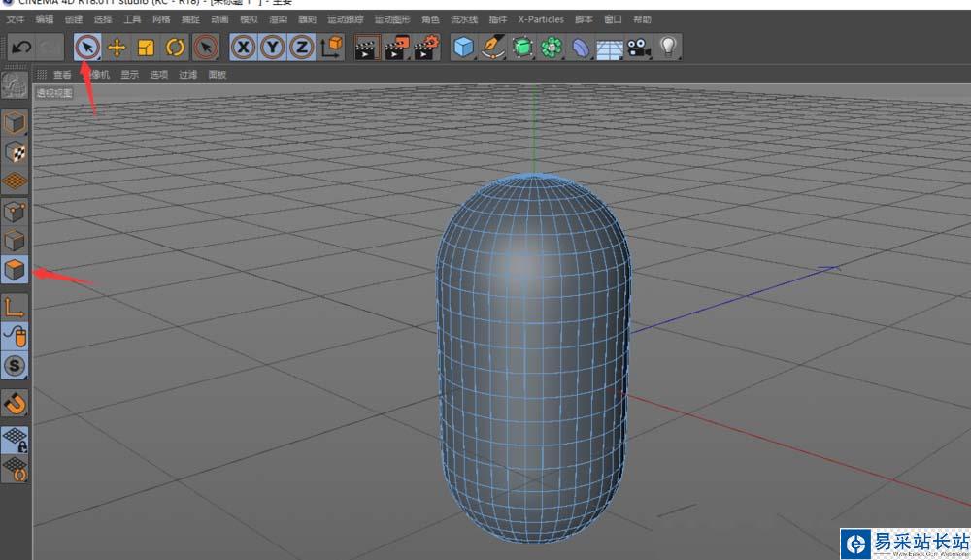This screenshot has width=971, height=560.
Task: Toggle Enable Snap magnet icon
Action: tap(15, 404)
